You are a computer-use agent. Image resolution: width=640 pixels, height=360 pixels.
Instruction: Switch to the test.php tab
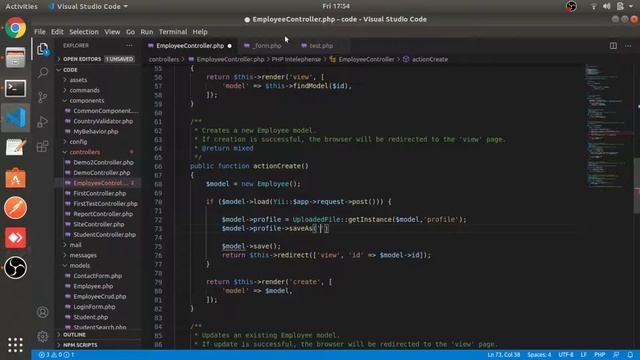(321, 46)
